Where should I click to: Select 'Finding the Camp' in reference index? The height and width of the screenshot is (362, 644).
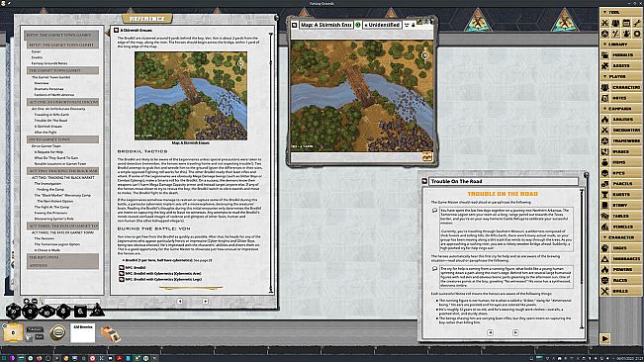50,190
